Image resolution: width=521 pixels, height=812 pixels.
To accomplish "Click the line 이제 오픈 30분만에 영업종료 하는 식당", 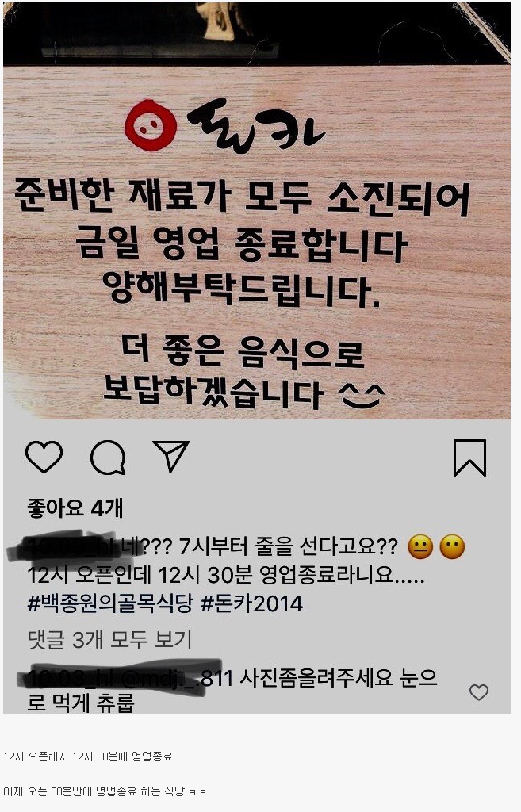I will tap(94, 791).
